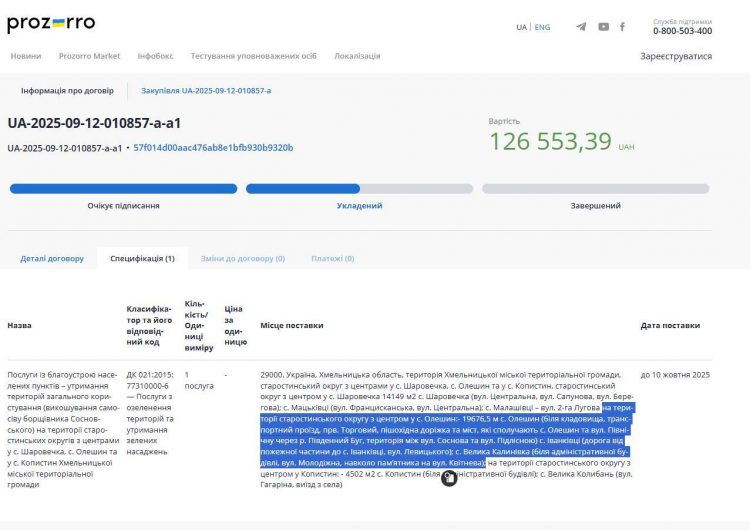
Task: Switch language to UA
Action: click(521, 27)
